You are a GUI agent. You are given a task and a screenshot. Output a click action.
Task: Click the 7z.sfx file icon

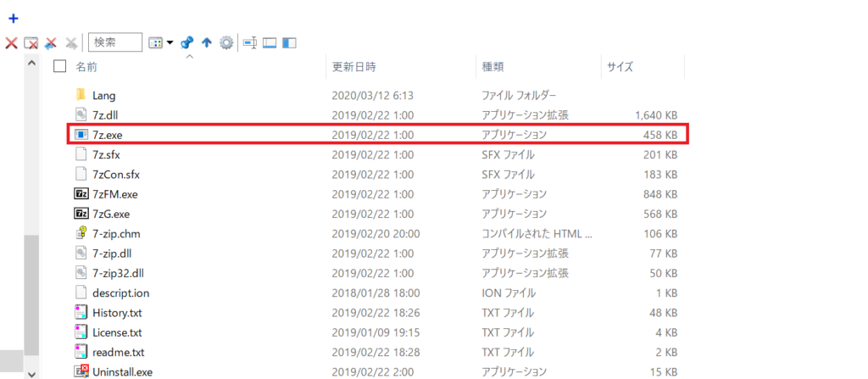(81, 154)
